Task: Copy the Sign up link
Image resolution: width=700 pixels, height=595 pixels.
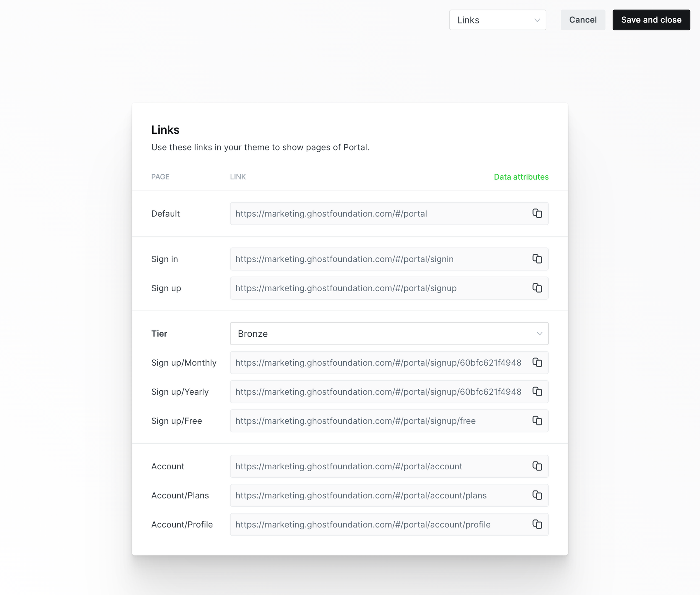Action: (x=537, y=288)
